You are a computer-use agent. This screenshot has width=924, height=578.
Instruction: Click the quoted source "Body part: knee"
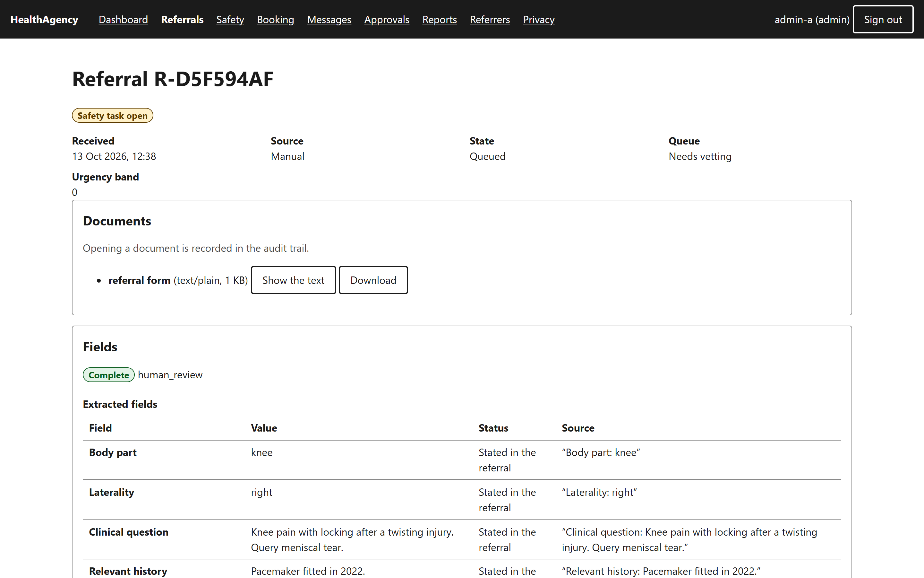601,452
